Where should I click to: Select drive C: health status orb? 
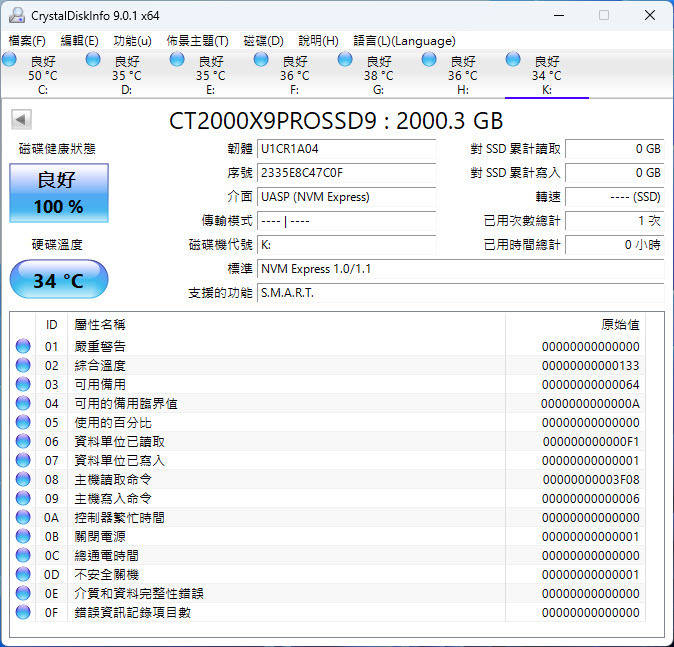[x=10, y=61]
